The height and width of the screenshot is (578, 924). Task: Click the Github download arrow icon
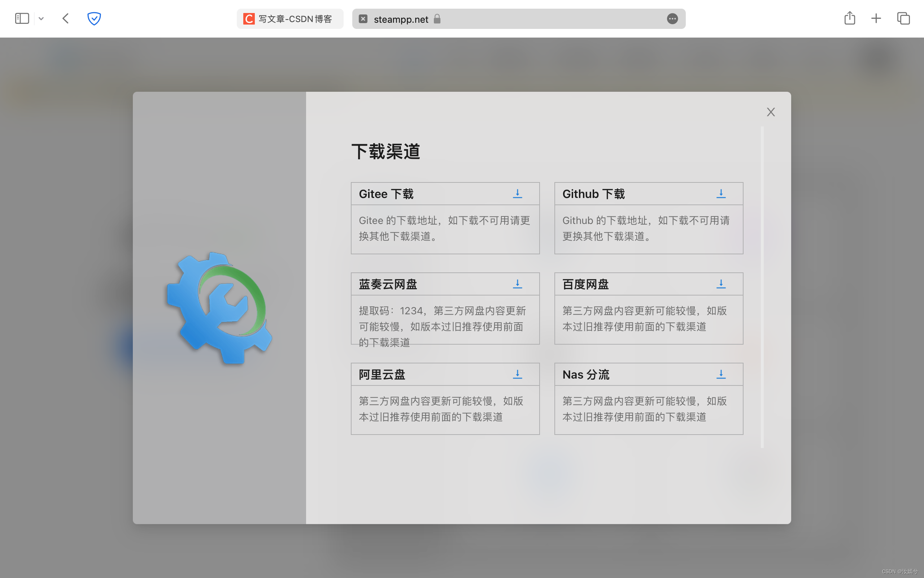[x=721, y=194]
